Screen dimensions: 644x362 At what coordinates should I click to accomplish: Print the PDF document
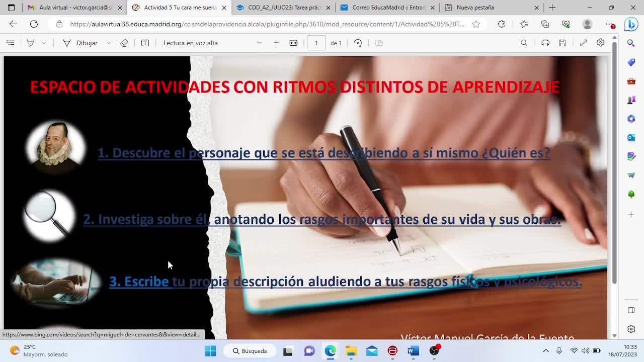click(x=545, y=43)
